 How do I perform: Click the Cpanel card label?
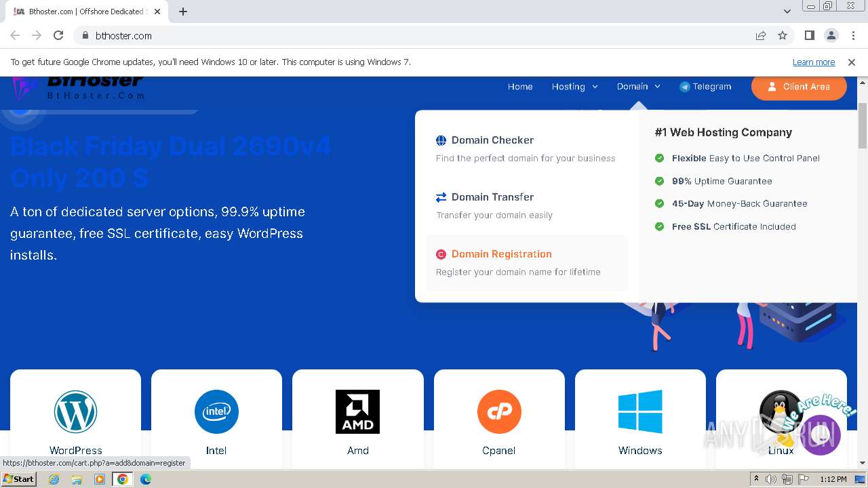coord(499,450)
